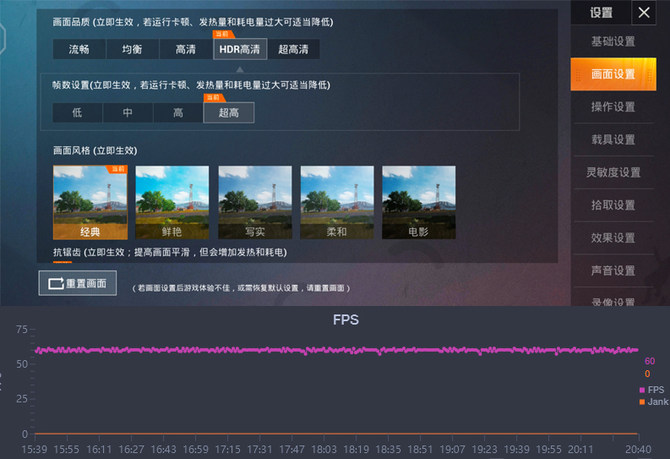Open the 拾取设置 tab
This screenshot has height=459, width=670.
click(612, 205)
